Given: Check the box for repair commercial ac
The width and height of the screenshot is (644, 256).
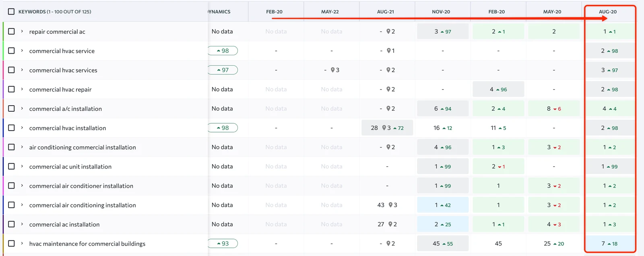Looking at the screenshot, I should point(11,31).
